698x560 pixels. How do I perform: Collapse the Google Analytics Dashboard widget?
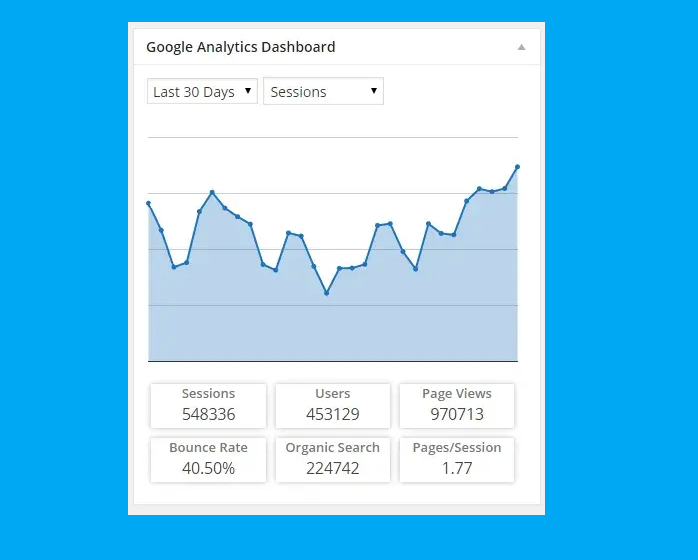point(521,47)
